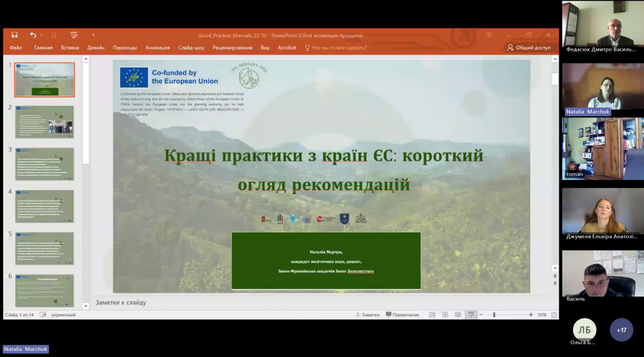Click the Undo arrow icon
644x357 pixels.
[x=33, y=35]
